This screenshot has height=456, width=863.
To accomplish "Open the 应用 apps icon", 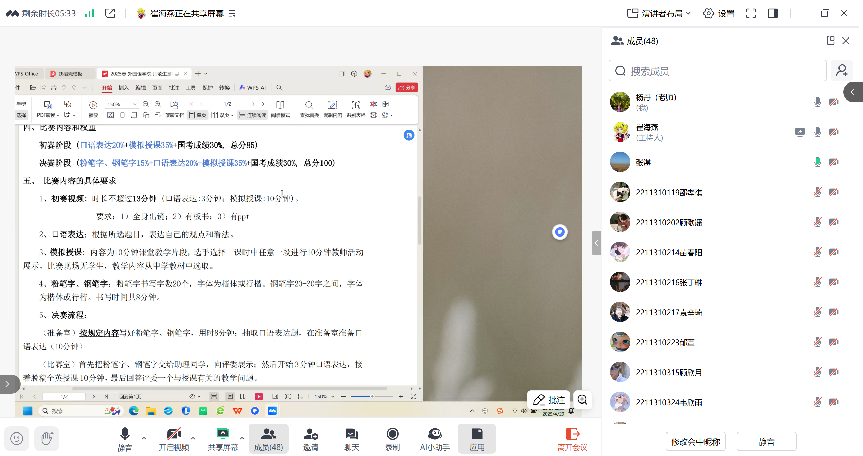I will (478, 435).
